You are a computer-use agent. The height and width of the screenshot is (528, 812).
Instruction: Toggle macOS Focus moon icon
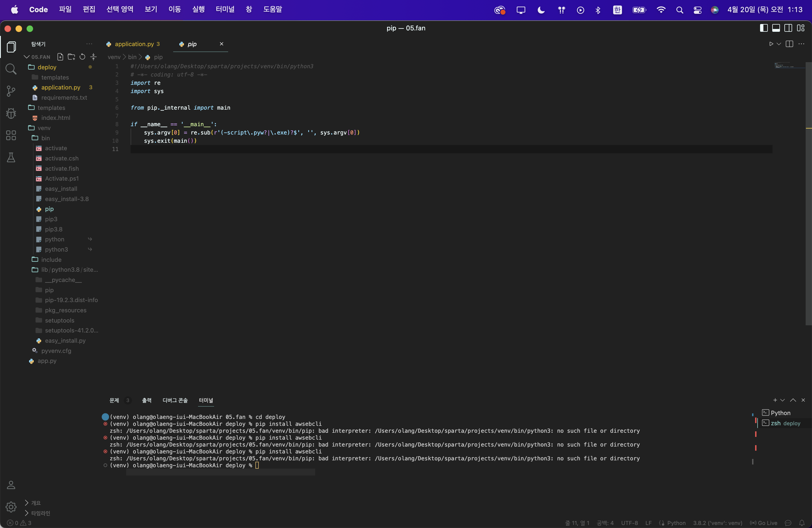[541, 10]
